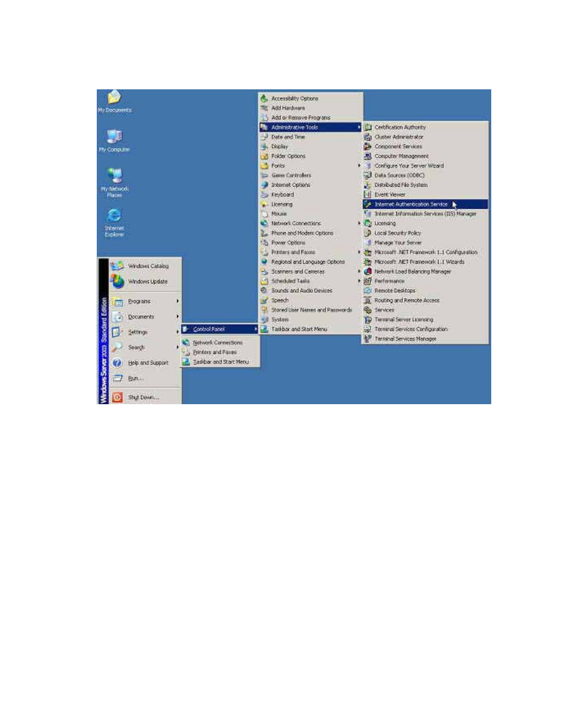Expand the Programs submenu arrow
This screenshot has width=588, height=711.
click(178, 301)
